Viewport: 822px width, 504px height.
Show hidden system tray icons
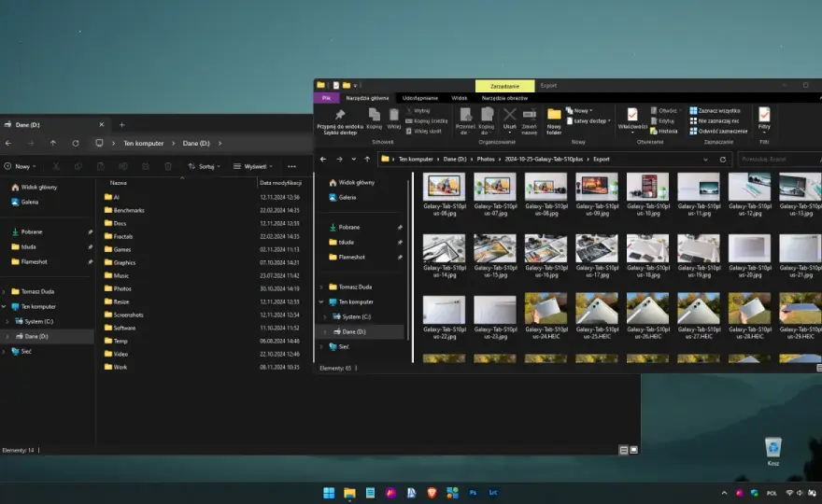click(724, 493)
